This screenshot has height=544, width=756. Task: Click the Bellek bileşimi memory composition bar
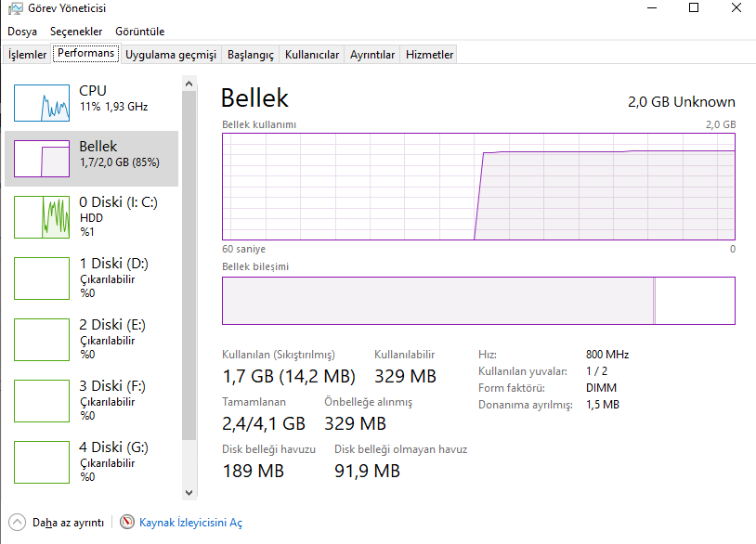(478, 301)
